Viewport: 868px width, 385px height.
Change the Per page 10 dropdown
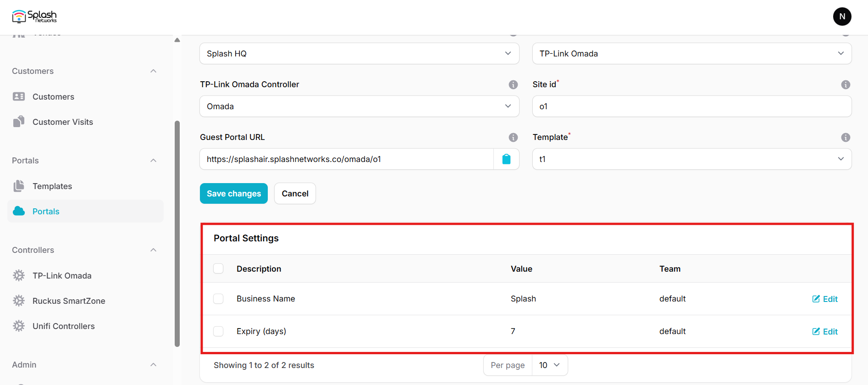point(549,365)
